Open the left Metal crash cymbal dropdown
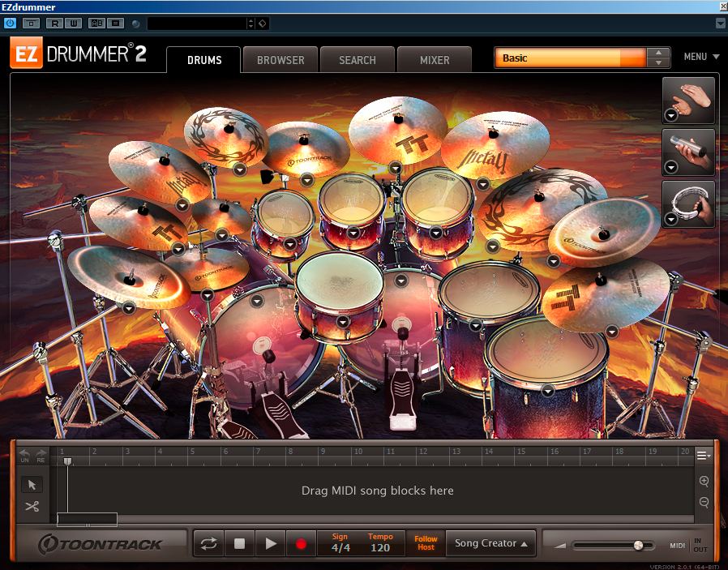728x570 pixels. click(x=182, y=204)
